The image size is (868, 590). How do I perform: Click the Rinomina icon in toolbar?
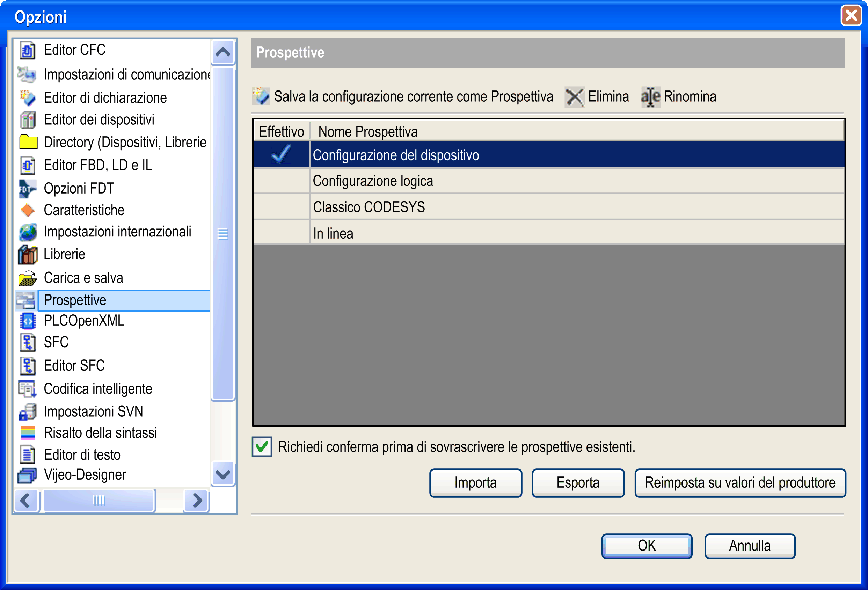650,97
